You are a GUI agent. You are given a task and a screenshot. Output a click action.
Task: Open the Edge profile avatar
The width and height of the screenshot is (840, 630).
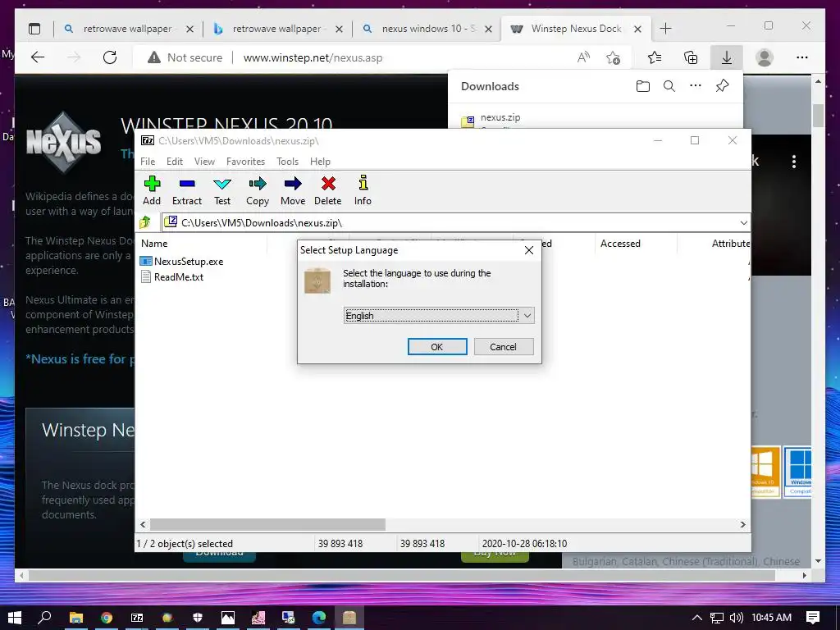pos(765,57)
